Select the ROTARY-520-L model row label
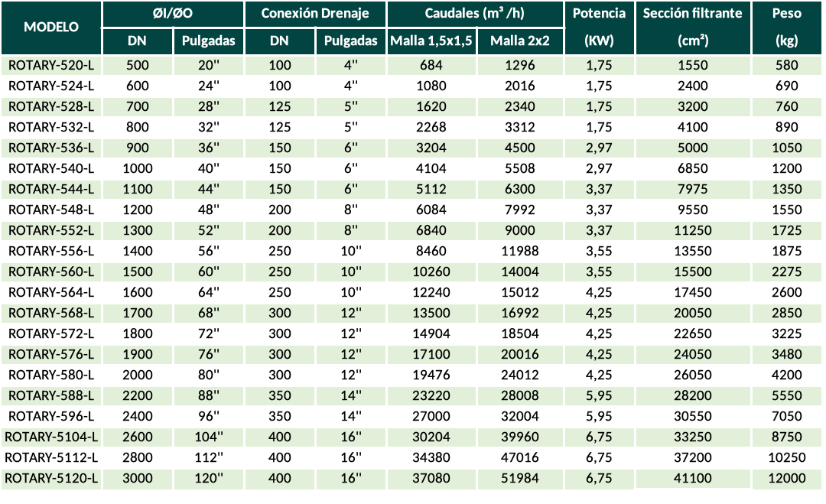826x504 pixels. pos(50,65)
